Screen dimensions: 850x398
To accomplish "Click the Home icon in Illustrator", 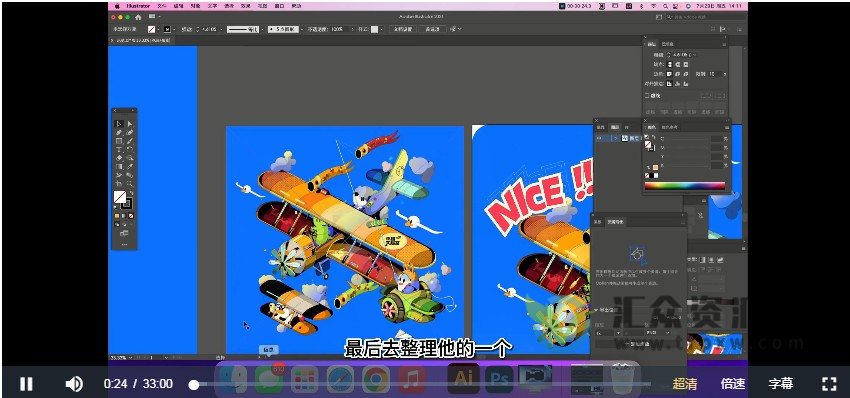I will (138, 17).
